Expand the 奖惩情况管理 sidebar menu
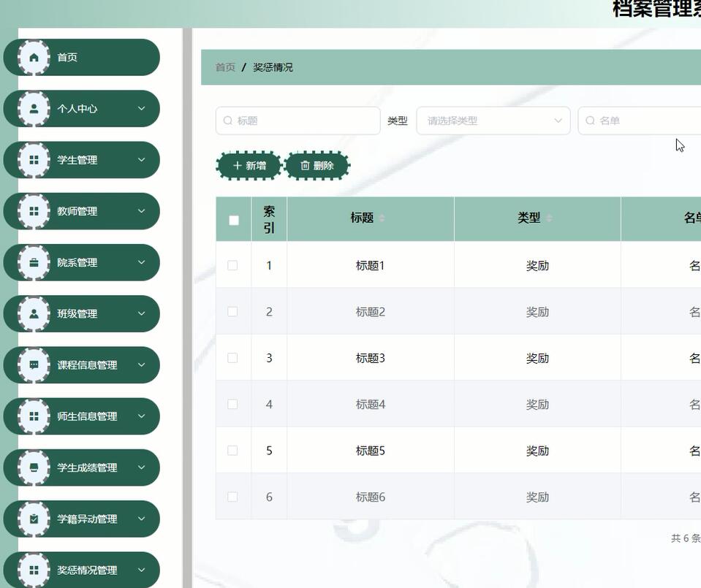 pyautogui.click(x=81, y=570)
